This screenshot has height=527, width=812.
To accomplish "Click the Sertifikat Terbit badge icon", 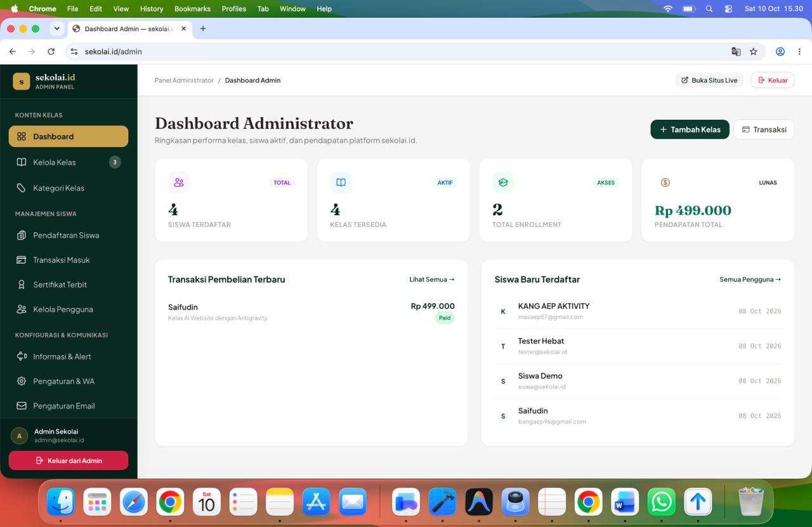I will coord(21,285).
